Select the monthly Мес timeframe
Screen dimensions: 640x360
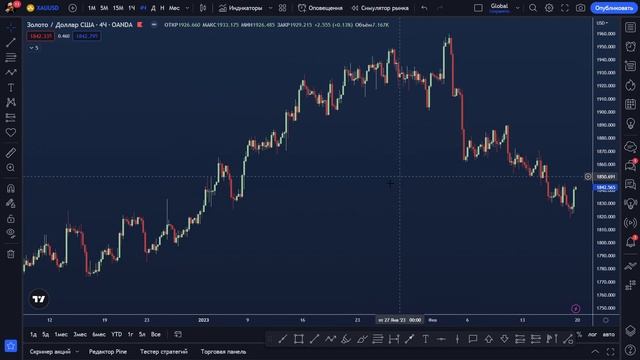point(174,8)
